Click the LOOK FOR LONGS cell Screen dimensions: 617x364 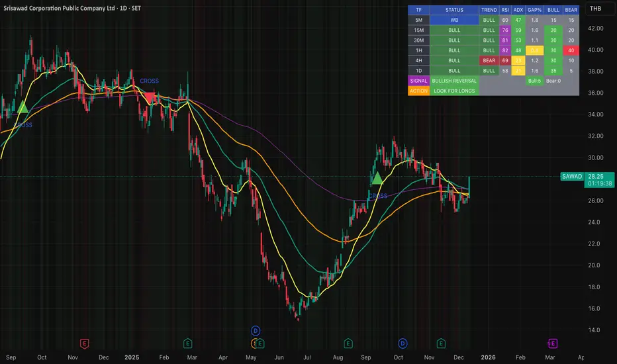point(454,91)
